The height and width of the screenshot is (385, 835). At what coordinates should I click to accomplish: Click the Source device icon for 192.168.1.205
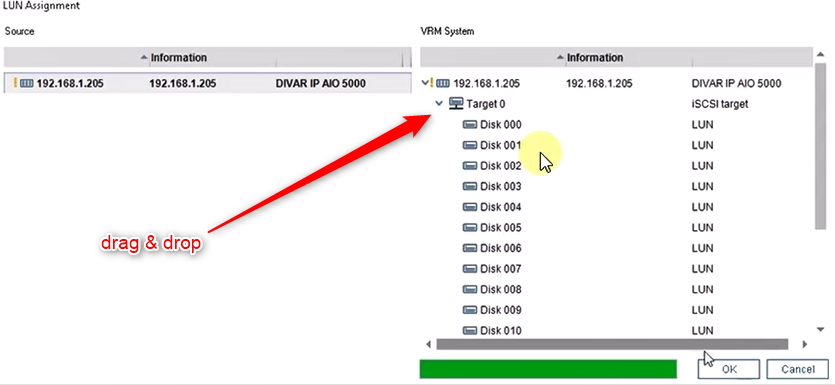(26, 83)
